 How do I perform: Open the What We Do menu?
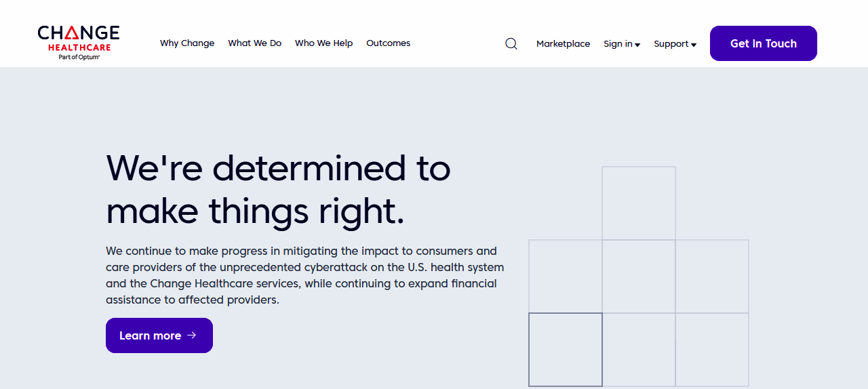tap(254, 43)
